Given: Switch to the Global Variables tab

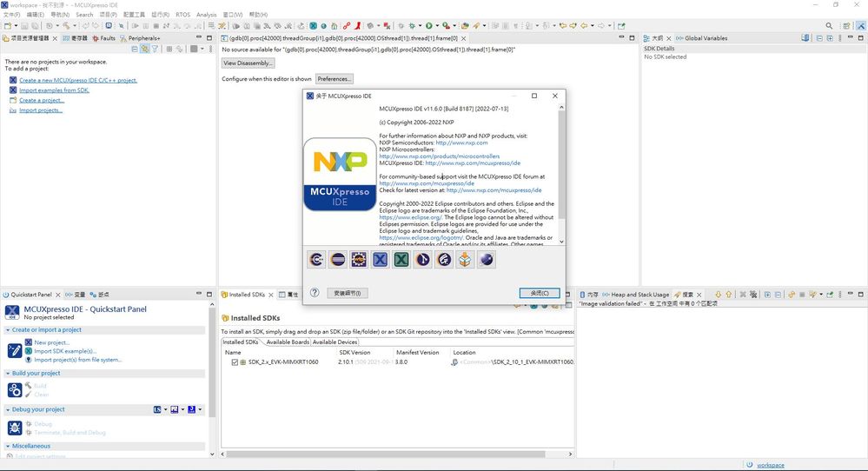Looking at the screenshot, I should pos(701,38).
